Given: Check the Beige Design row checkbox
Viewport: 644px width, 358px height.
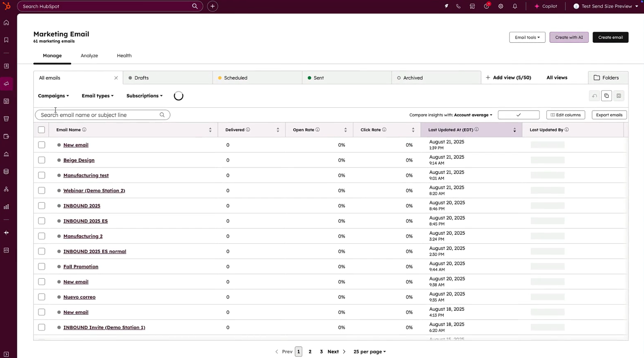Looking at the screenshot, I should coord(41,160).
